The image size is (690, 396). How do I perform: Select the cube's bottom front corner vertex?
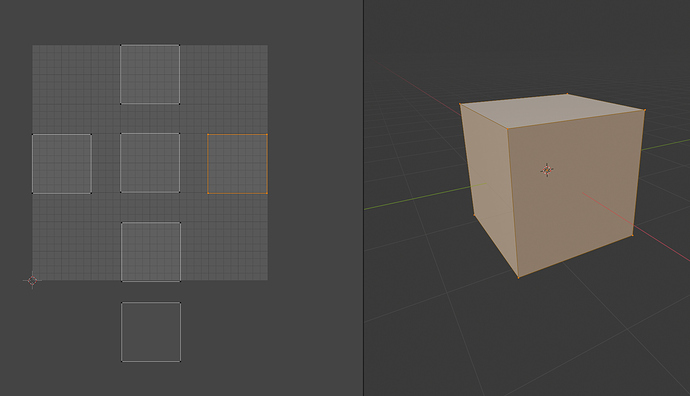518,277
